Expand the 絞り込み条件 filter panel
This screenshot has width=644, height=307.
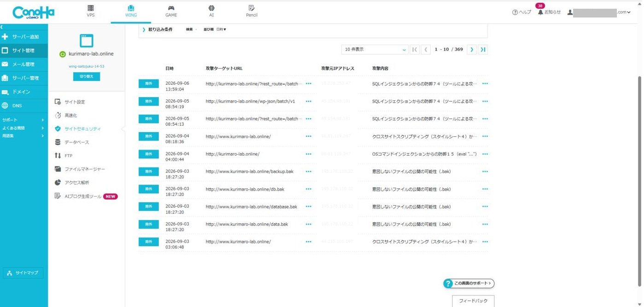tap(157, 29)
